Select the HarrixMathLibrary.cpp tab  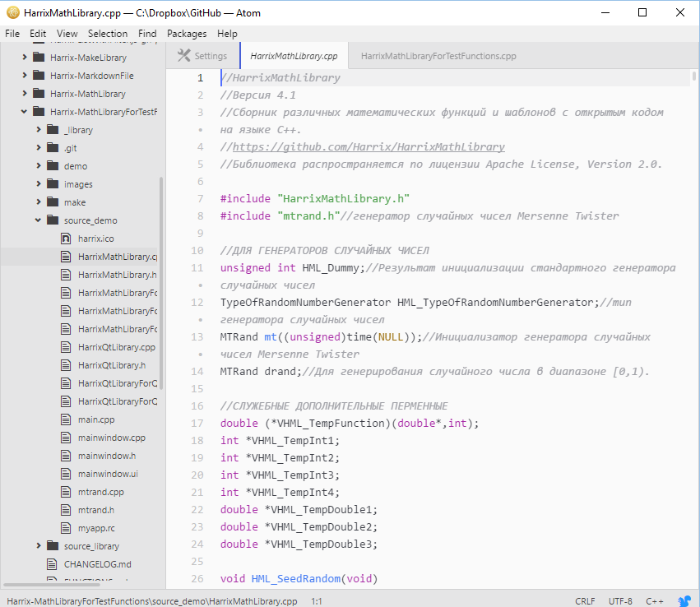(294, 56)
